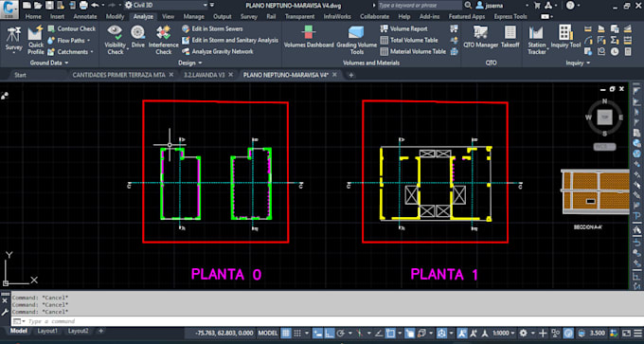Click Material Volume Table
Viewport: 644px width, 344px height.
coord(413,52)
